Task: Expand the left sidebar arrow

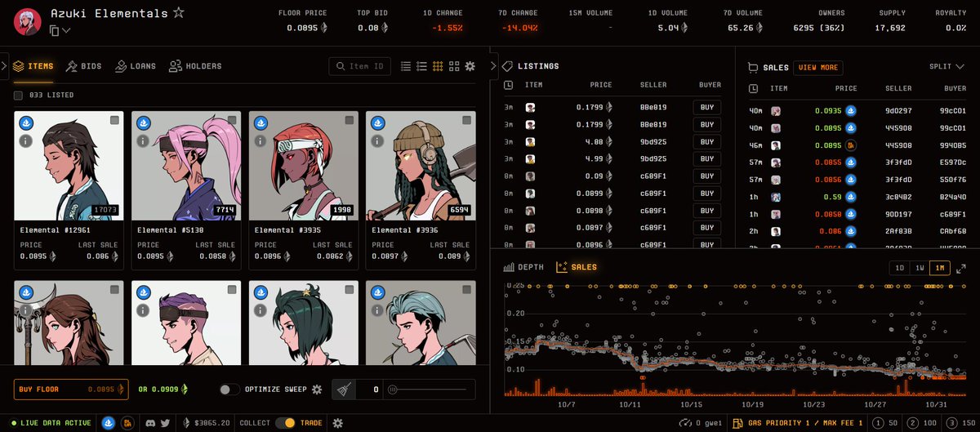Action: click(x=5, y=66)
